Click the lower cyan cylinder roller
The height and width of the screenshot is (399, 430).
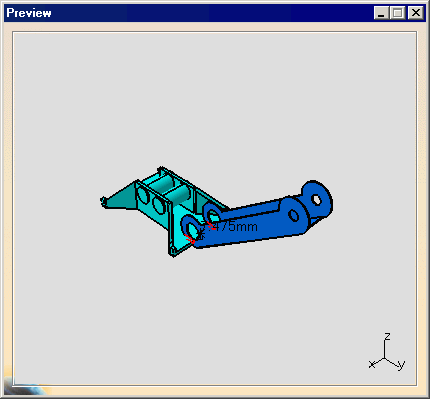click(x=179, y=195)
